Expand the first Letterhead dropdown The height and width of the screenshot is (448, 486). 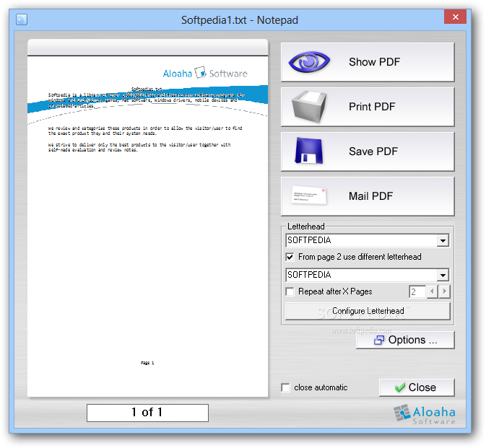pos(443,240)
